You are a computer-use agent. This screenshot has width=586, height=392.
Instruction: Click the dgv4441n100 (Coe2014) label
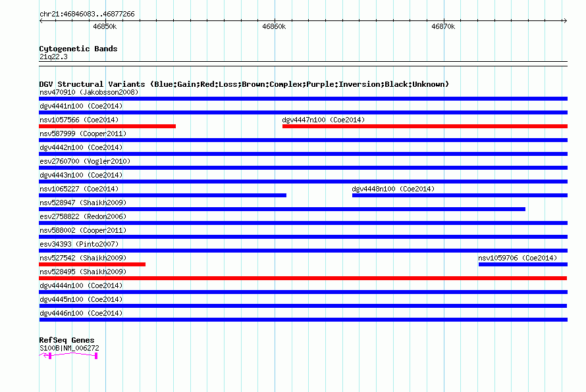pos(81,106)
